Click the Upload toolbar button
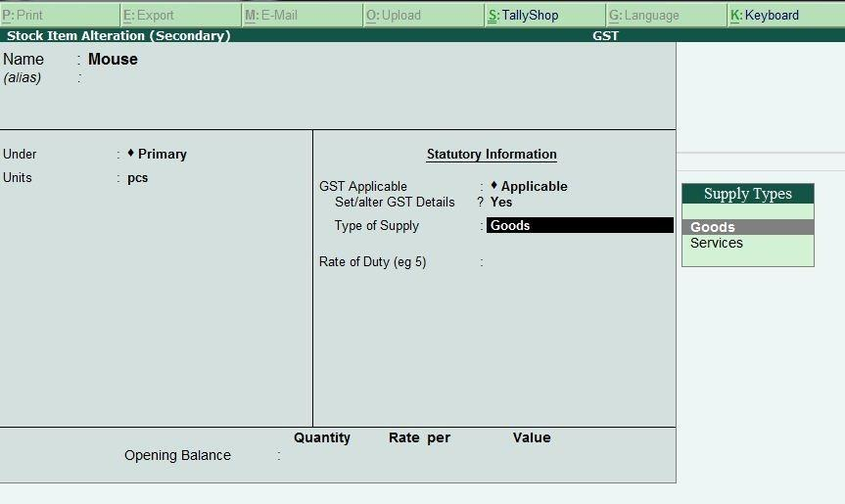 point(423,15)
